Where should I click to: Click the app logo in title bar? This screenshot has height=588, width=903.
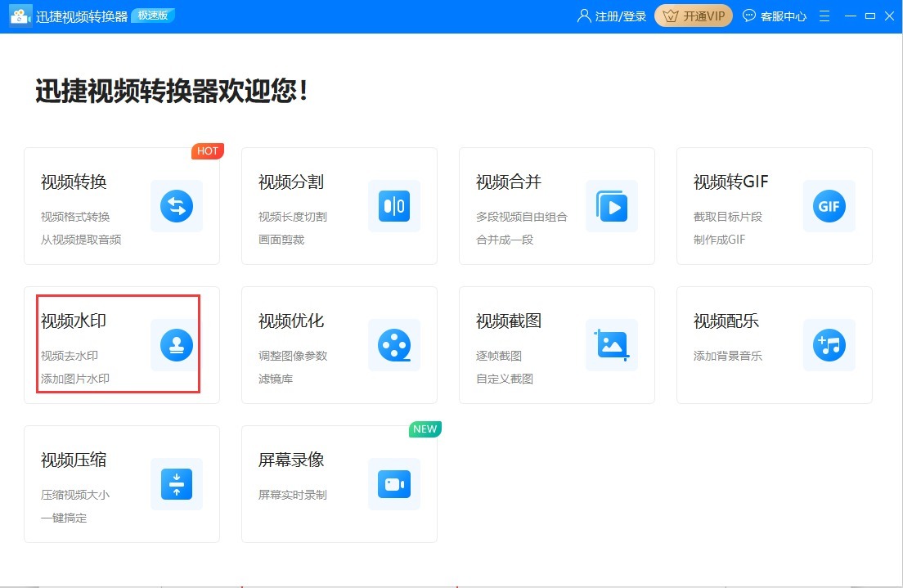(x=20, y=16)
